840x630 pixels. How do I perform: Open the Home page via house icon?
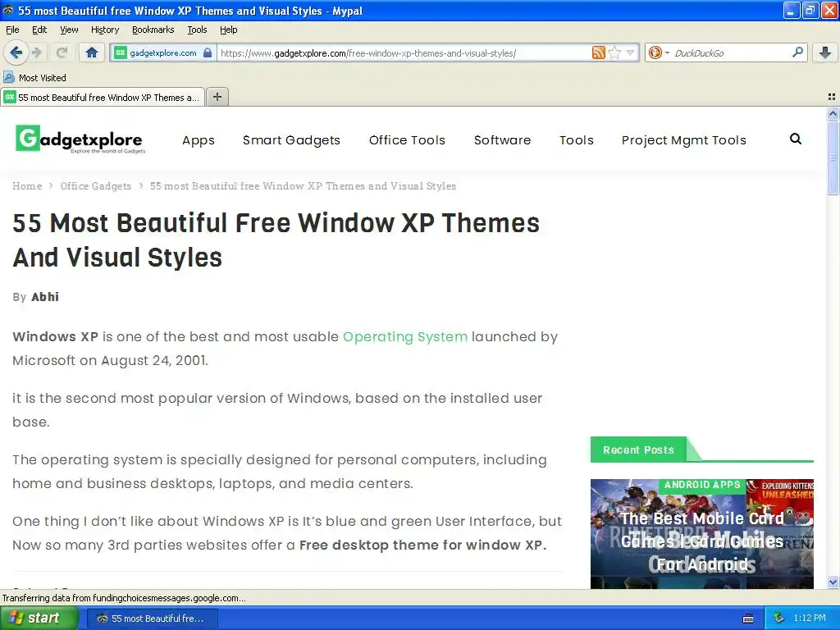(92, 52)
